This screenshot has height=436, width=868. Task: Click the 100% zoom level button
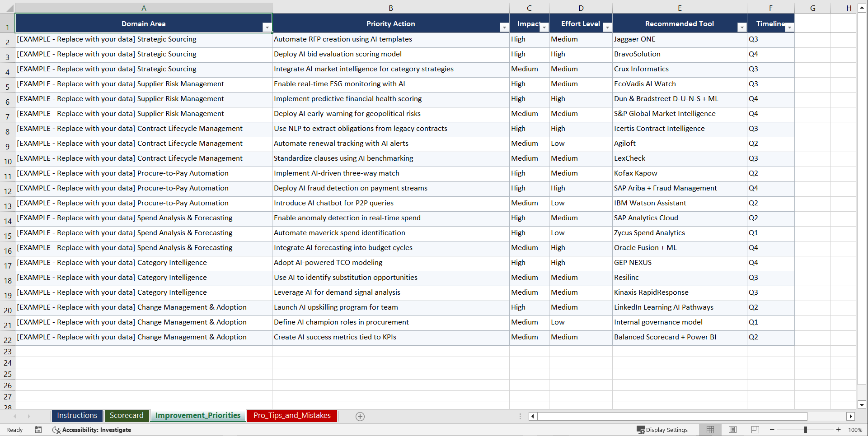click(855, 430)
